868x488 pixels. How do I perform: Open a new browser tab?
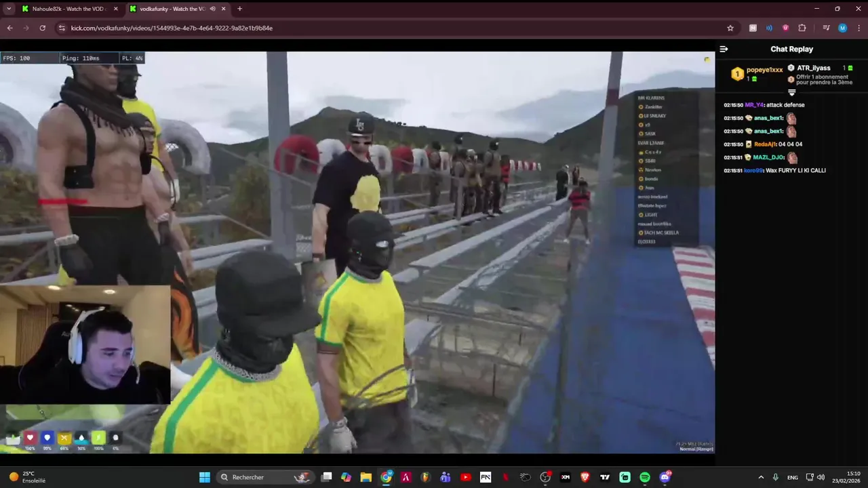(239, 9)
